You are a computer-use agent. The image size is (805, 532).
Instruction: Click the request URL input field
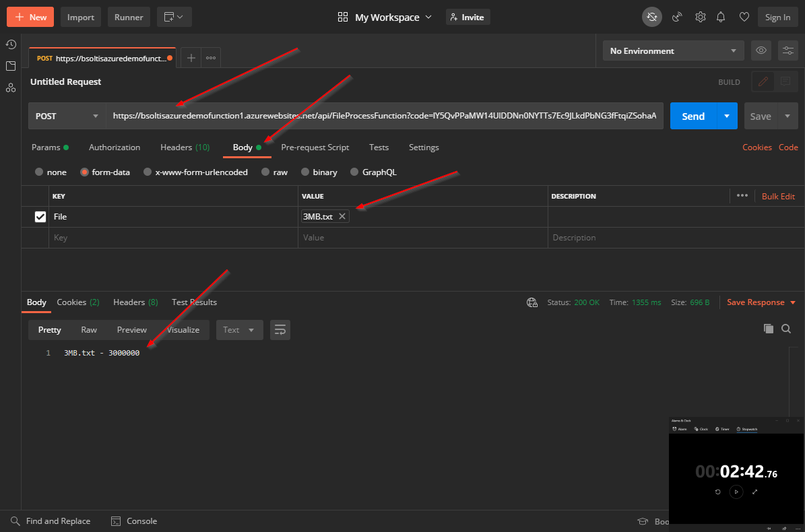pos(384,116)
